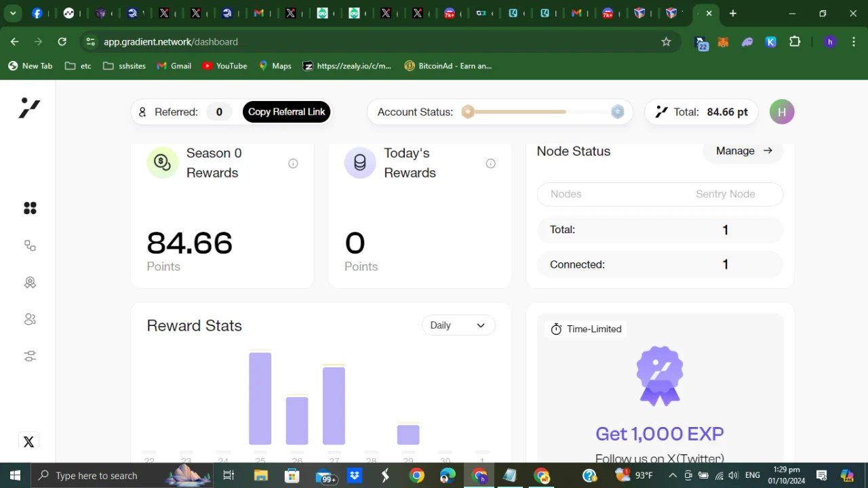Open the rewards badge icon in the sidebar

pyautogui.click(x=30, y=283)
